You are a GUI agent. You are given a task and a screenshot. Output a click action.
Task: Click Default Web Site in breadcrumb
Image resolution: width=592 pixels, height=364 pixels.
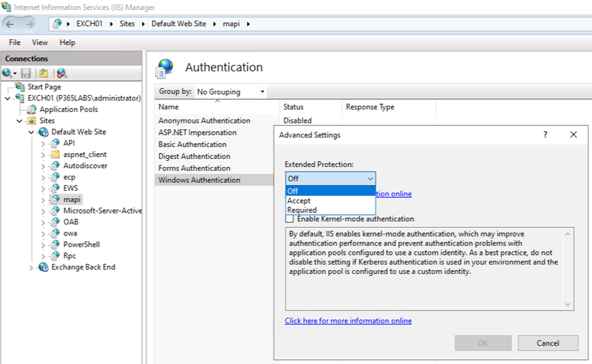point(179,24)
